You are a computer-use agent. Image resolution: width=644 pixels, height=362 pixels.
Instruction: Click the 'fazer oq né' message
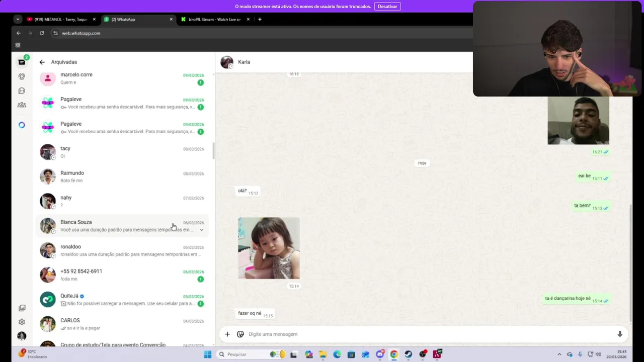(x=256, y=314)
